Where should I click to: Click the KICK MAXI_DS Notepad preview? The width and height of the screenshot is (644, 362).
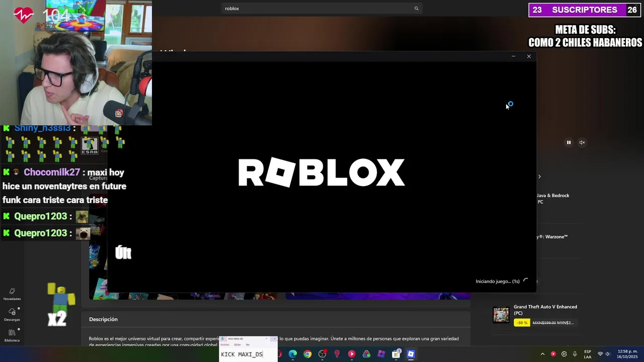tap(249, 349)
